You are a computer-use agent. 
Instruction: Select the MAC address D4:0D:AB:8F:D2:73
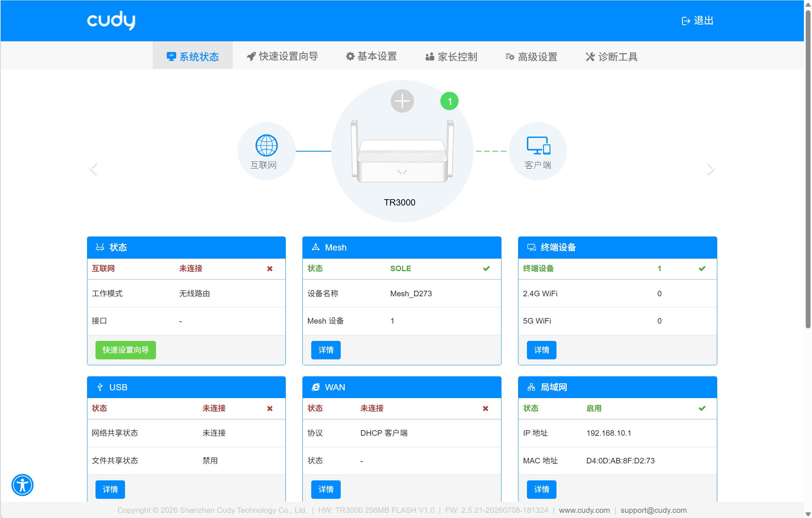coord(621,461)
